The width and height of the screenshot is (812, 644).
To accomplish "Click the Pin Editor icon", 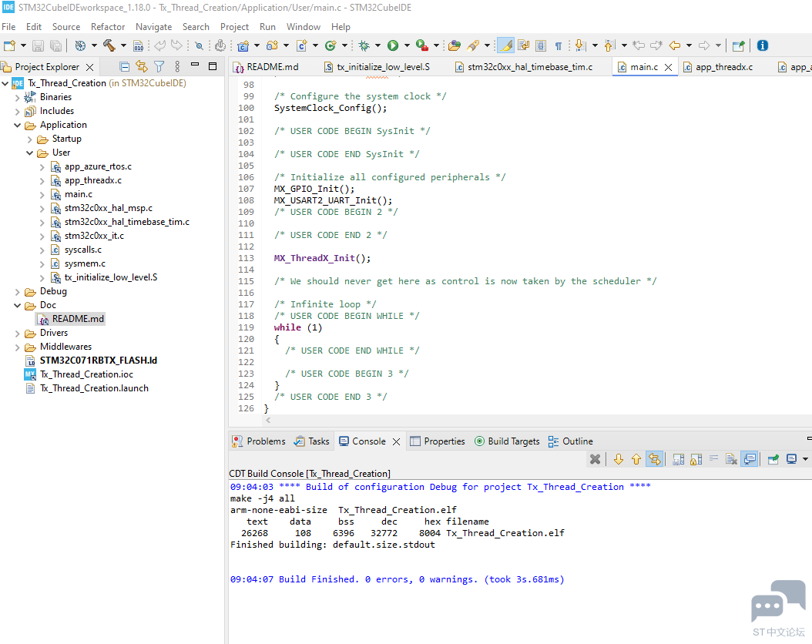I will pos(739,45).
